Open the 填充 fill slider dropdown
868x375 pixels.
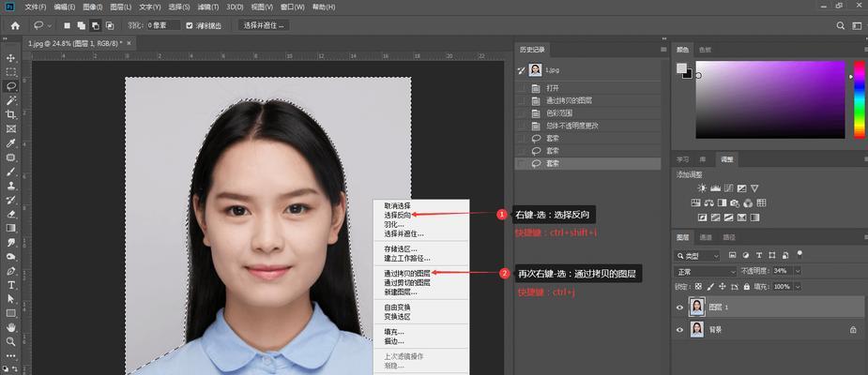click(x=798, y=287)
